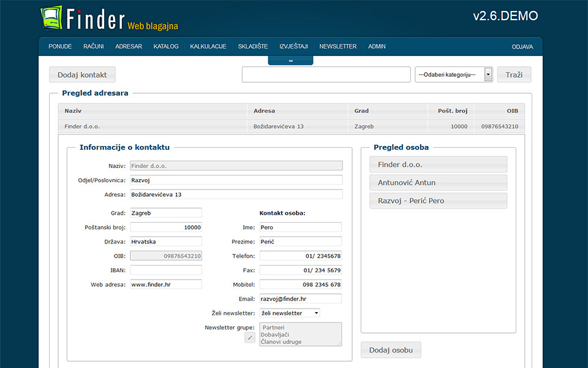This screenshot has width=588, height=368.
Task: Open the Računi menu
Action: [94, 47]
